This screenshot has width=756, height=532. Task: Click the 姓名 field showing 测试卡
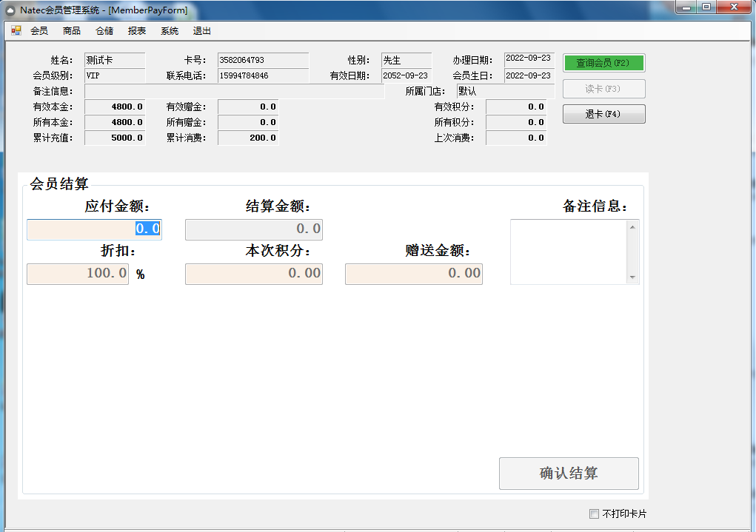[115, 60]
